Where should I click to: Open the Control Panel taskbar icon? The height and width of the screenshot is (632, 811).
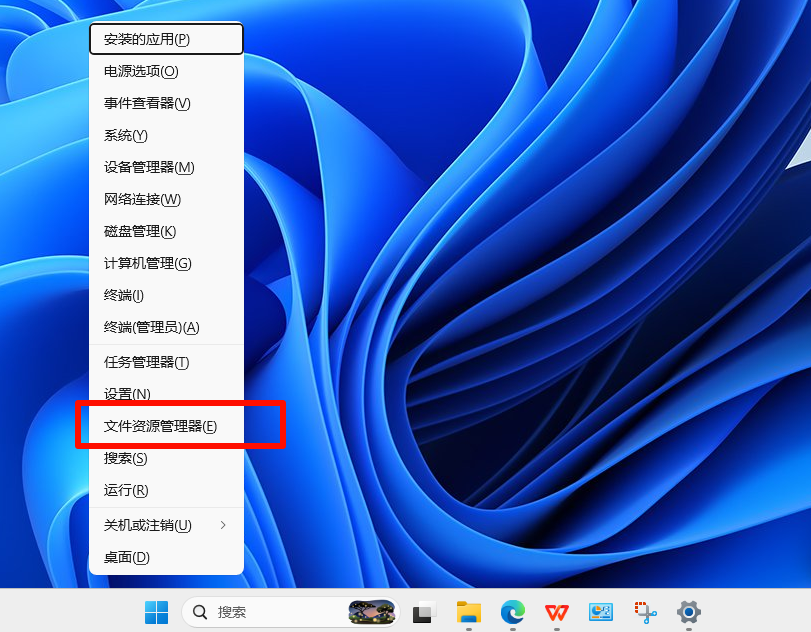(x=600, y=612)
